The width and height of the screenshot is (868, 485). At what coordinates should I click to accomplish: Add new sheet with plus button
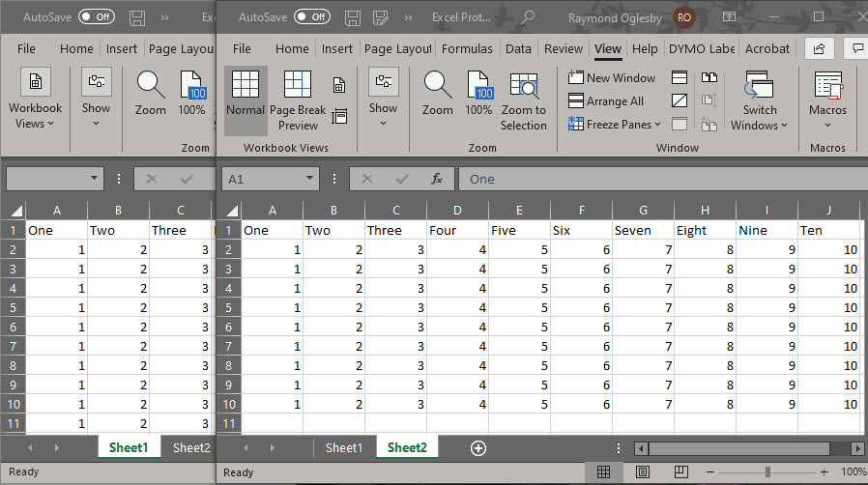(x=478, y=448)
